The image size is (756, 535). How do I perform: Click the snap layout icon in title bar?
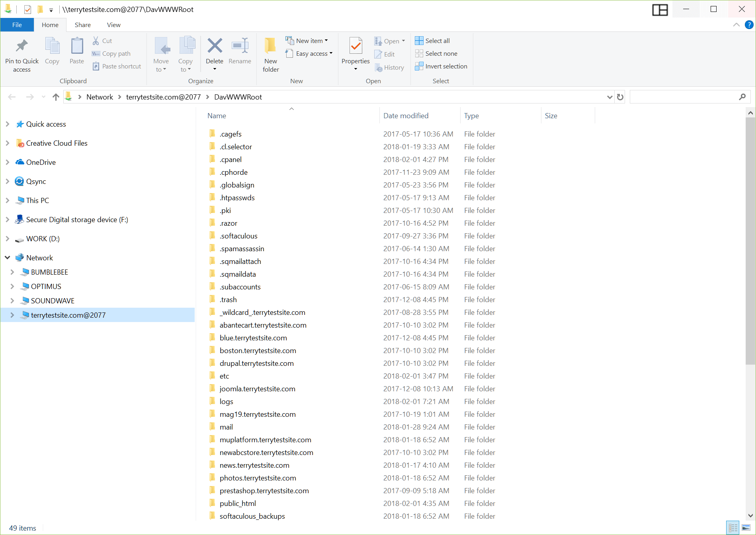tap(660, 10)
